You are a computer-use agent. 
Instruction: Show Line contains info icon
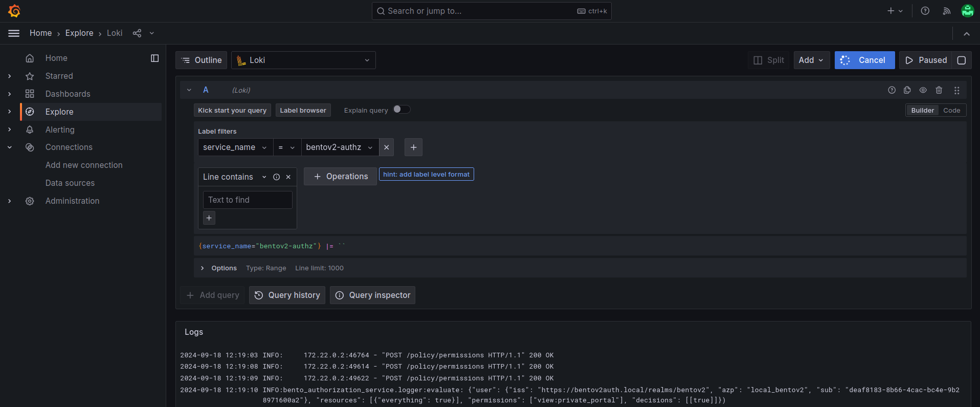[x=277, y=177]
